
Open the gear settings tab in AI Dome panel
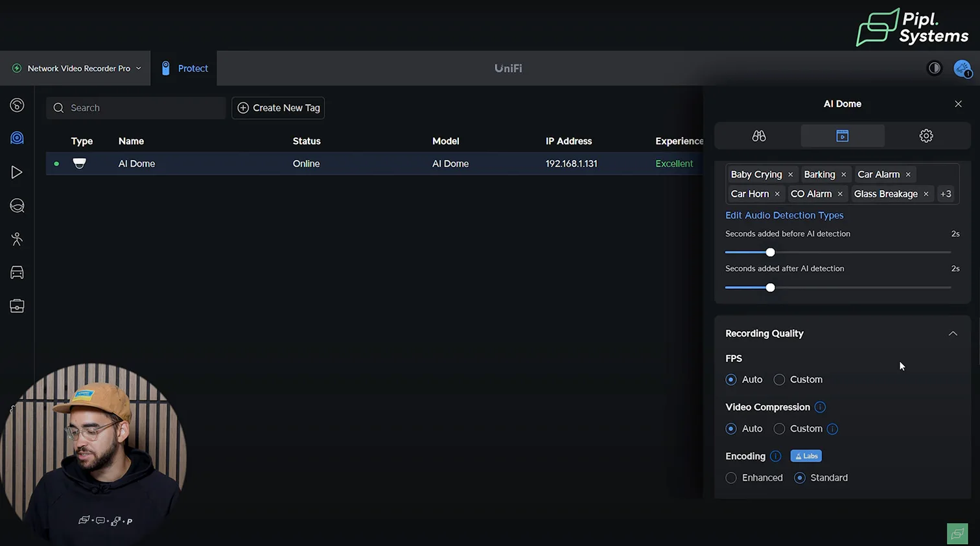(x=926, y=136)
